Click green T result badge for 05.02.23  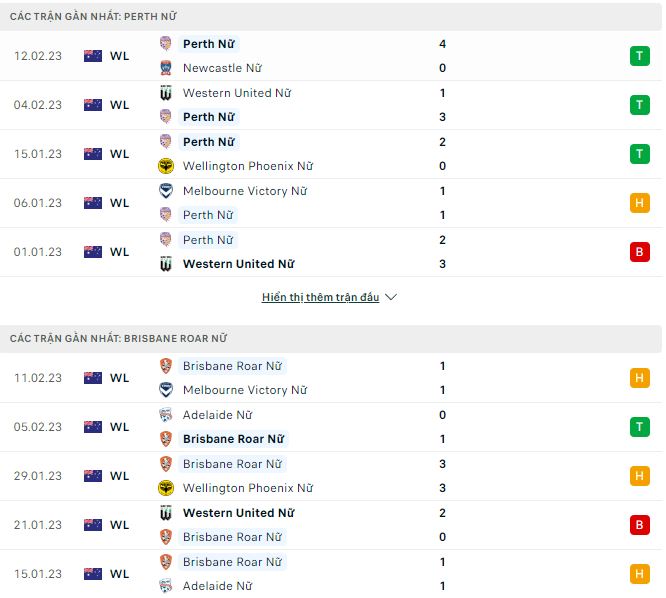pos(640,427)
